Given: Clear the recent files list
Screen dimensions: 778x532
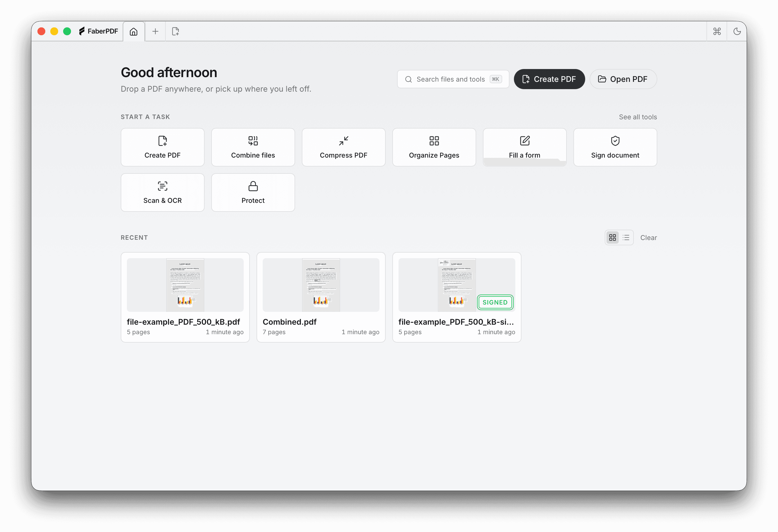Looking at the screenshot, I should coord(648,237).
